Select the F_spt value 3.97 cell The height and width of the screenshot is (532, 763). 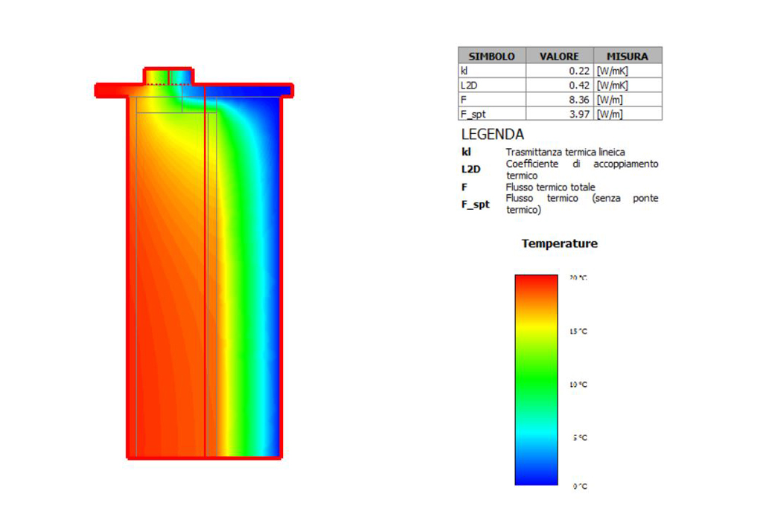point(560,114)
